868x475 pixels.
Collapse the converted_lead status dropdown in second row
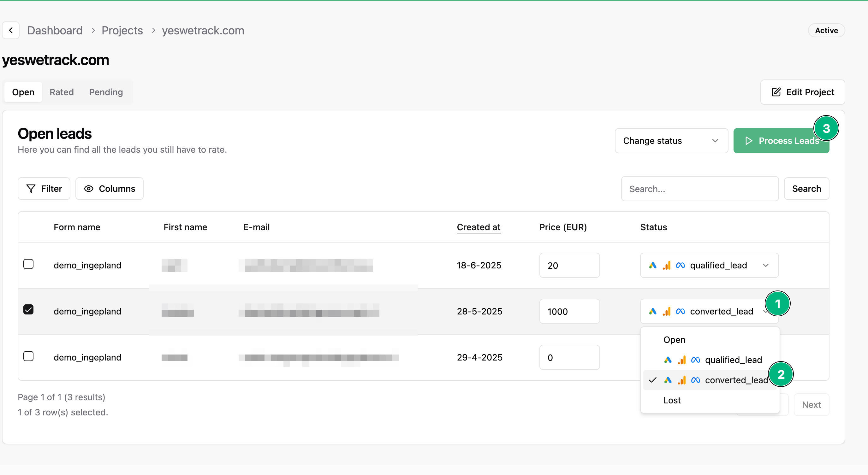tap(709, 311)
